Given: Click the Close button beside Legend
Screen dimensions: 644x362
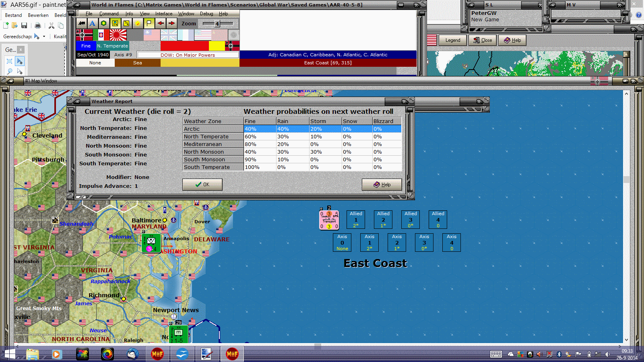Looking at the screenshot, I should point(483,40).
